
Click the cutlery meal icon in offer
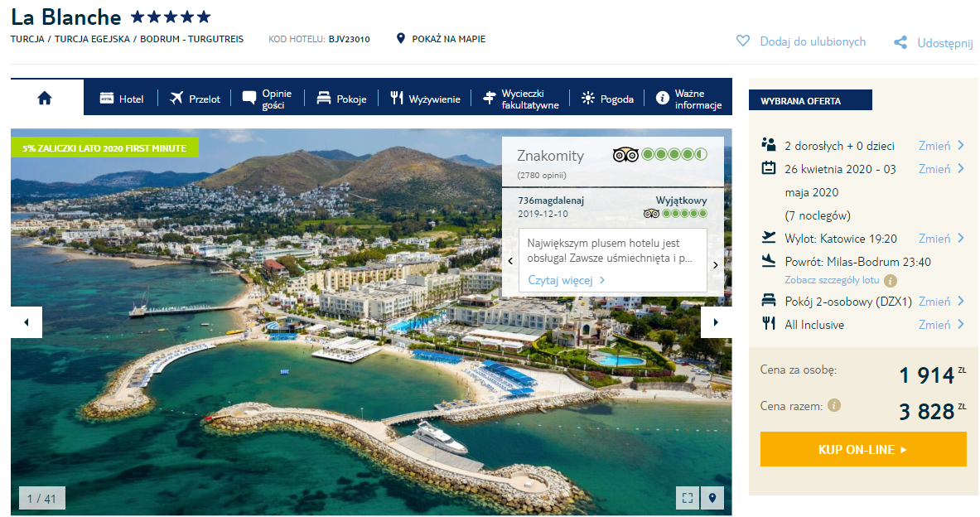(x=768, y=323)
